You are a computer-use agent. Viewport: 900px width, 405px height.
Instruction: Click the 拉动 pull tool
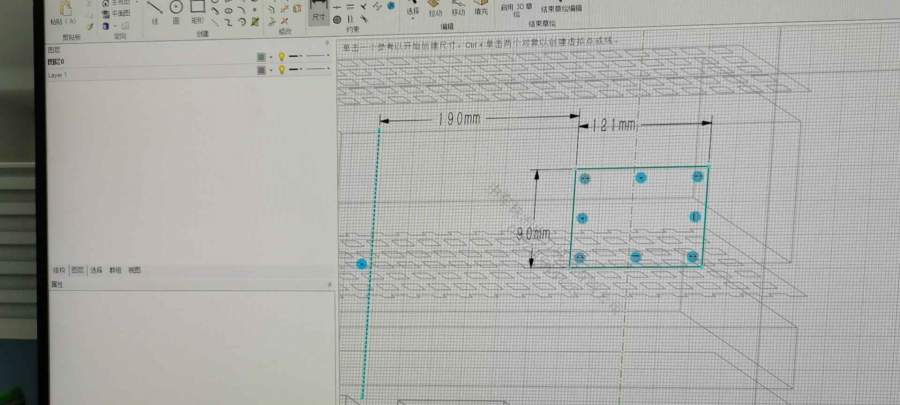coord(435,7)
